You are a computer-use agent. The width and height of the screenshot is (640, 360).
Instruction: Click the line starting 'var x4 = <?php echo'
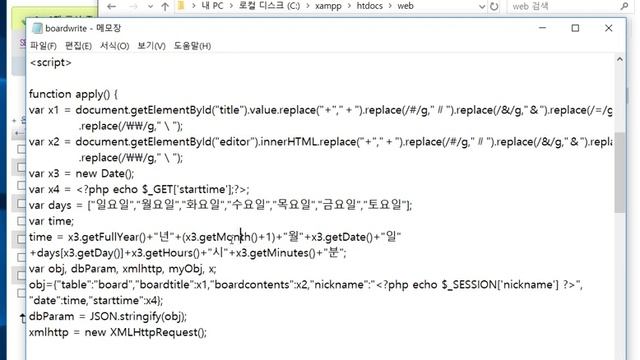[139, 189]
